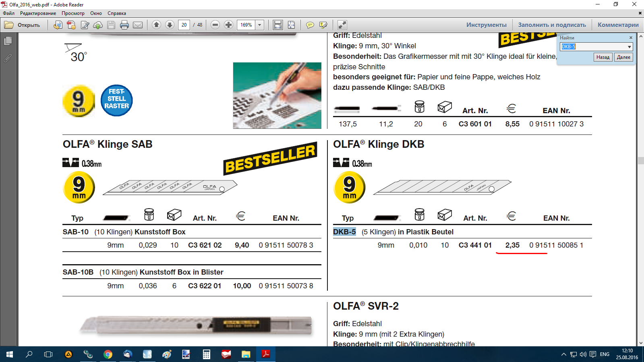
Task: Toggle fit-width scrolling mode icon
Action: pos(278,25)
